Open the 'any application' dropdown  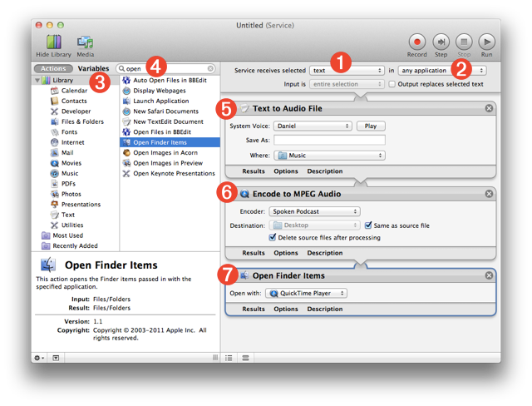(x=442, y=70)
